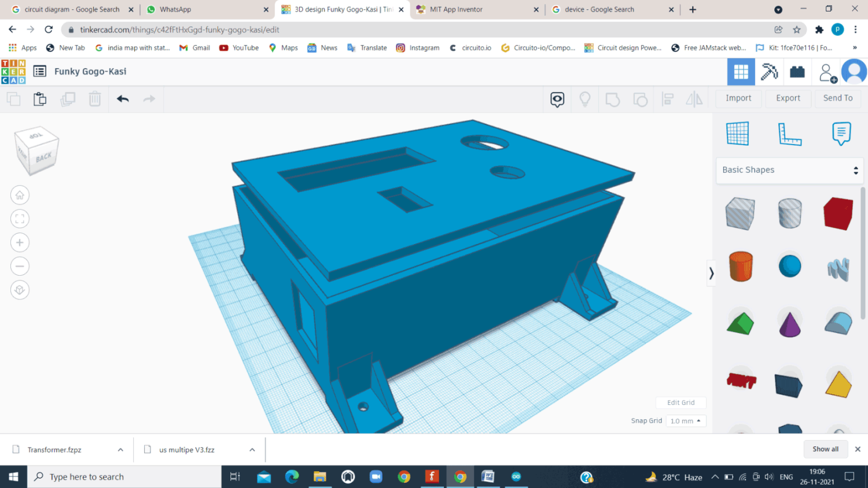Select the Workplane tool
The width and height of the screenshot is (868, 488).
click(x=738, y=133)
